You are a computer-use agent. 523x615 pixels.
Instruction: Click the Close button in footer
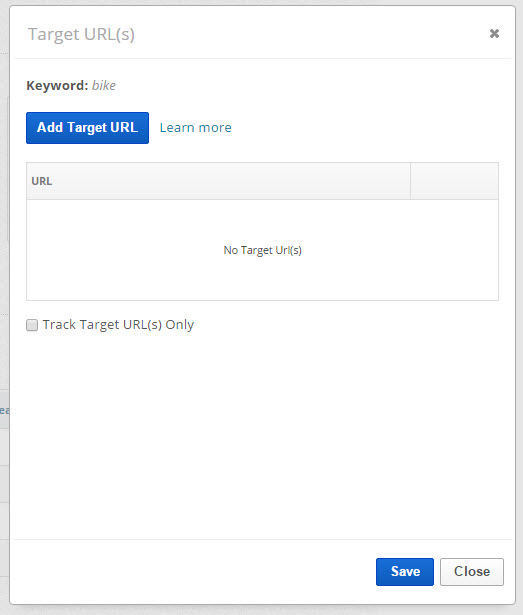pos(472,571)
